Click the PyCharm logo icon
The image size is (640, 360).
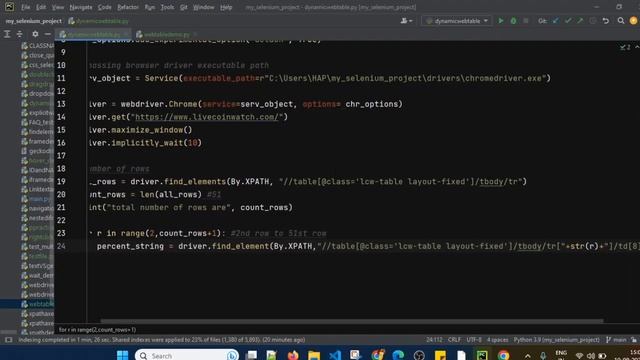(x=9, y=7)
